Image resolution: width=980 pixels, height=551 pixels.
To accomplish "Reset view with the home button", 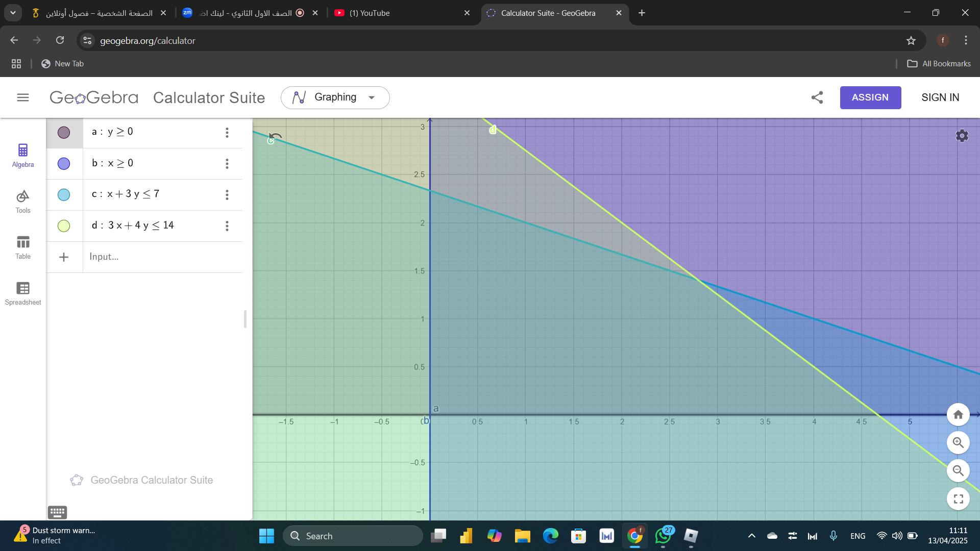I will point(958,415).
